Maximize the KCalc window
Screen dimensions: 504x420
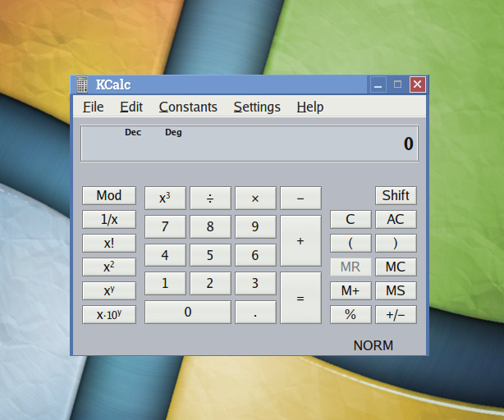(397, 84)
